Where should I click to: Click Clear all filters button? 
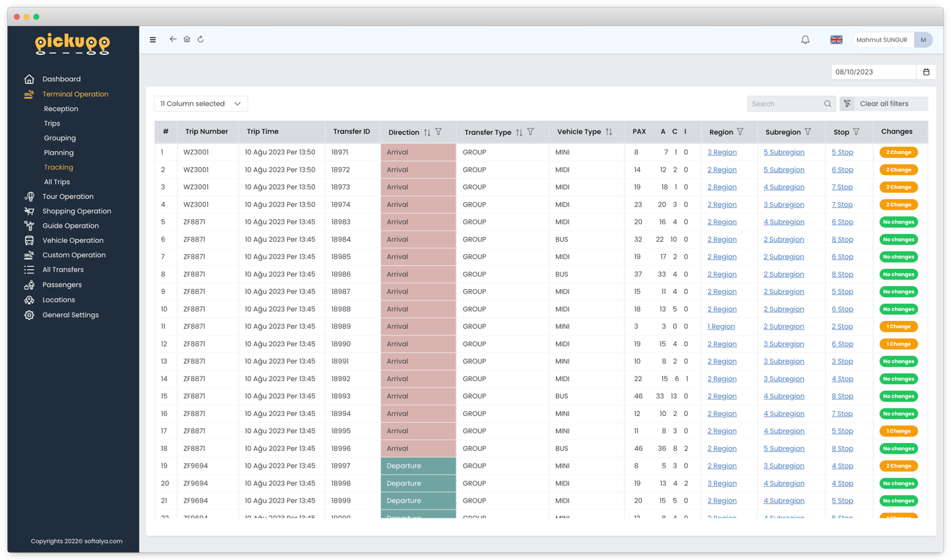pyautogui.click(x=884, y=104)
